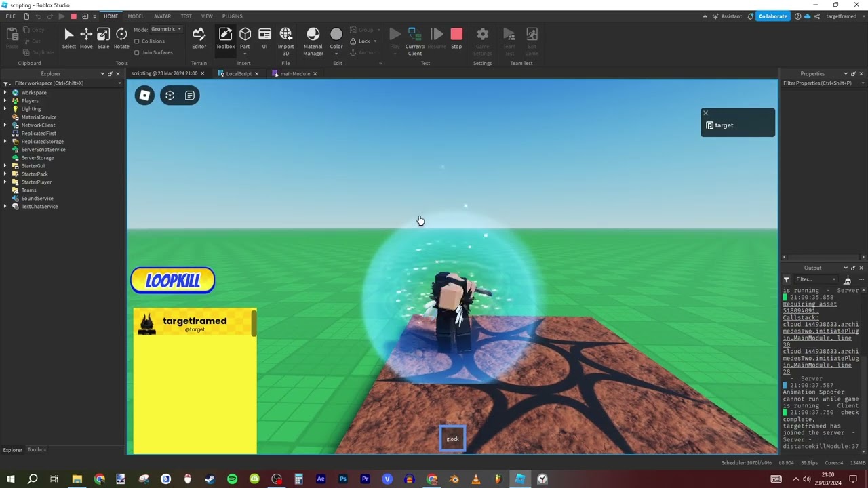Expand the TextChatService node
Screen dimensions: 868x488
click(x=5, y=207)
